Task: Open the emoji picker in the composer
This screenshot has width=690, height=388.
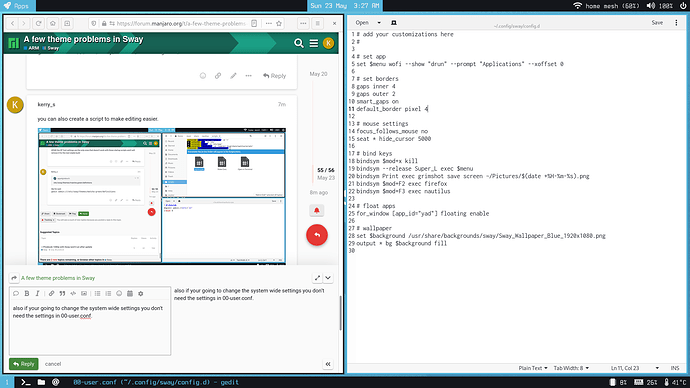Action: point(119,293)
